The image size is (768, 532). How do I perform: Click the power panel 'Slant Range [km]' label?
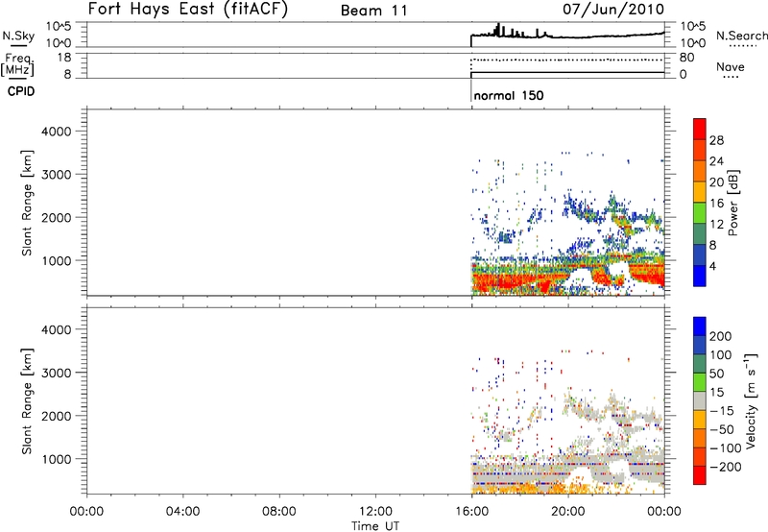pyautogui.click(x=27, y=203)
